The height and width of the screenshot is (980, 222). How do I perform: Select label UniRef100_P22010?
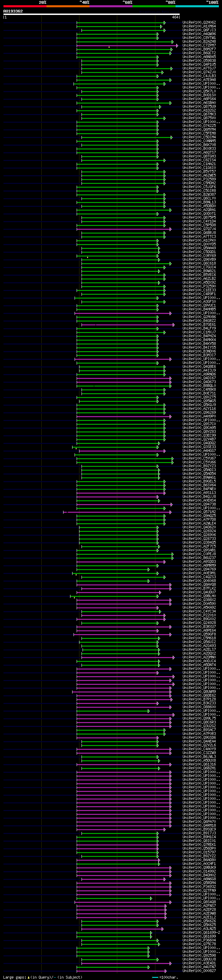tap(199, 615)
